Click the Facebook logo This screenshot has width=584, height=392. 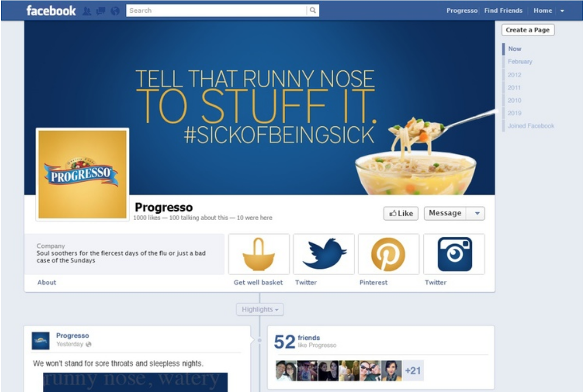click(x=51, y=10)
